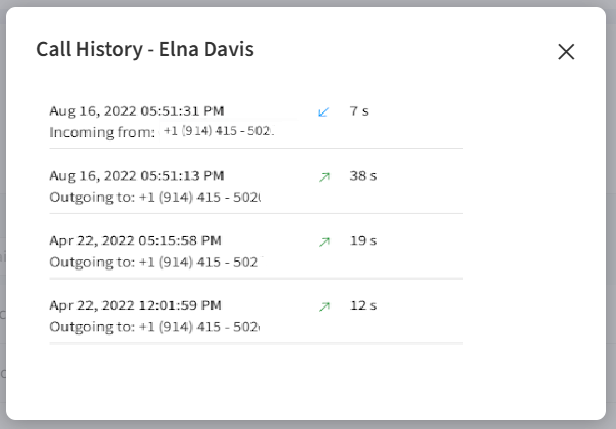This screenshot has height=429, width=616.
Task: Click 'Outgoing to:' label under 05:51:13 PM
Action: [x=92, y=197]
